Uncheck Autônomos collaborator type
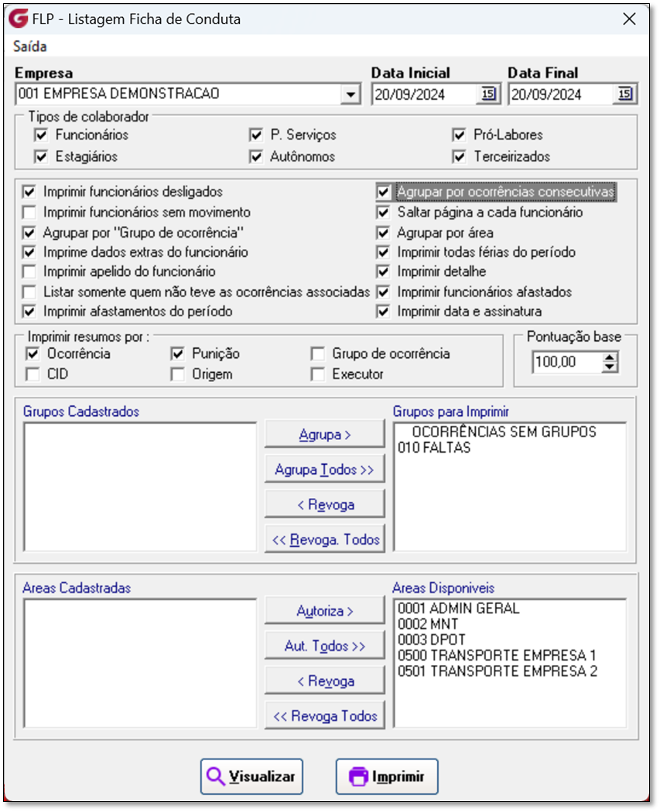The width and height of the screenshot is (660, 812). click(255, 156)
